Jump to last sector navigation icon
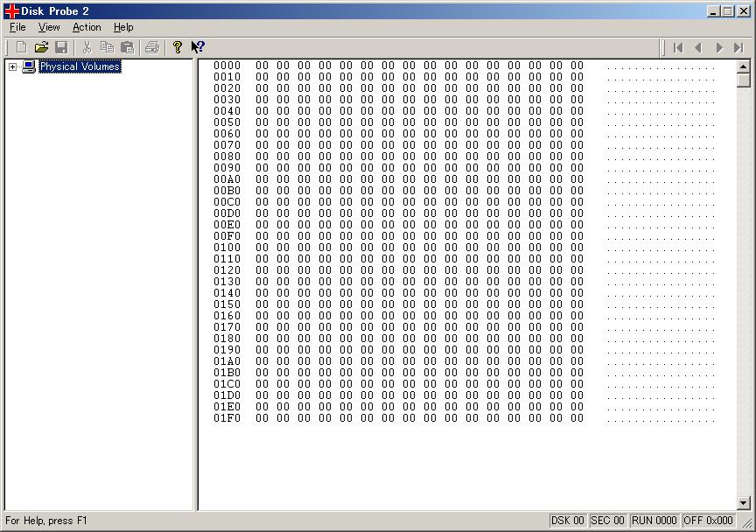The height and width of the screenshot is (532, 756). pyautogui.click(x=738, y=48)
